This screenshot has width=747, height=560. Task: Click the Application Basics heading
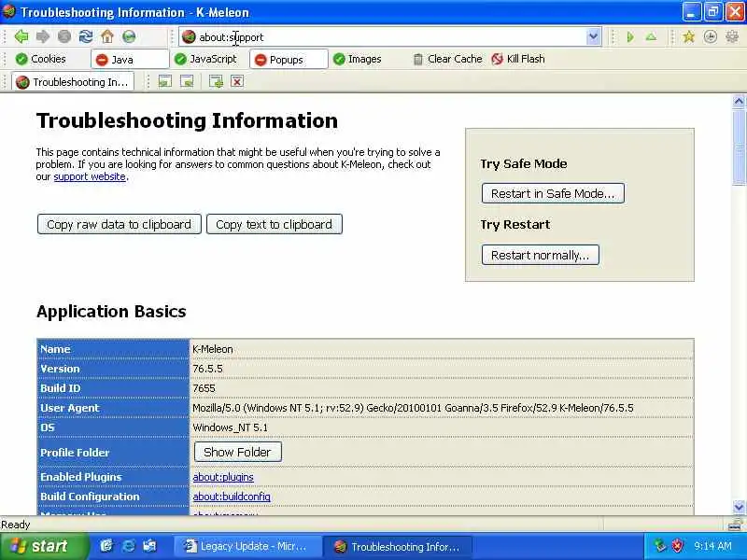pyautogui.click(x=111, y=311)
